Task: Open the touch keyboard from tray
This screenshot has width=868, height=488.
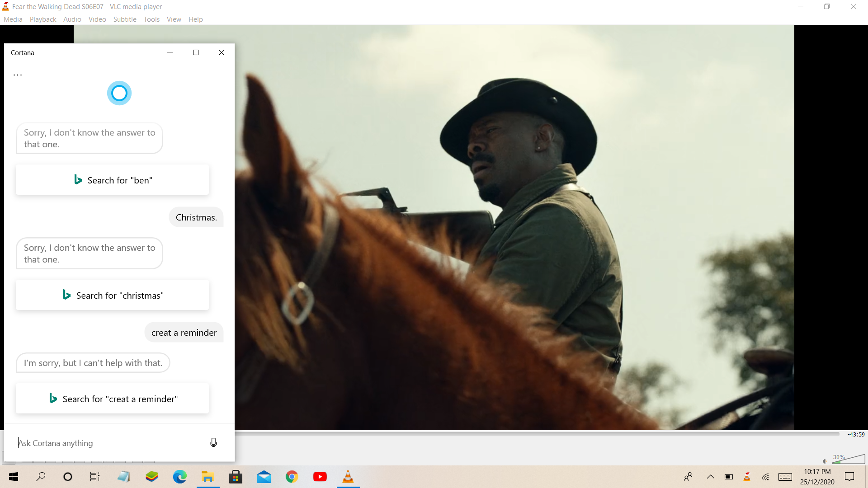Action: pos(785,477)
